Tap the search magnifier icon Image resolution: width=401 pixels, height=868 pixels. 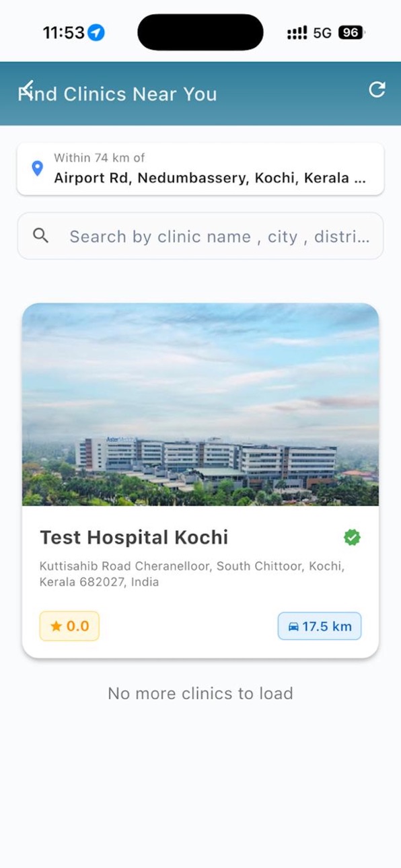coord(40,236)
